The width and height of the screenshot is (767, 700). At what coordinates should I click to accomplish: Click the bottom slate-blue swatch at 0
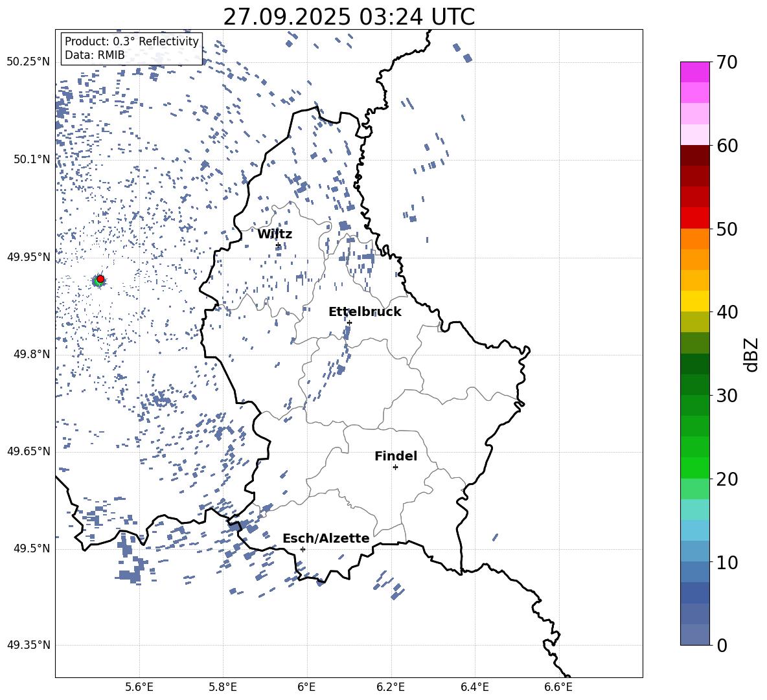coord(694,635)
